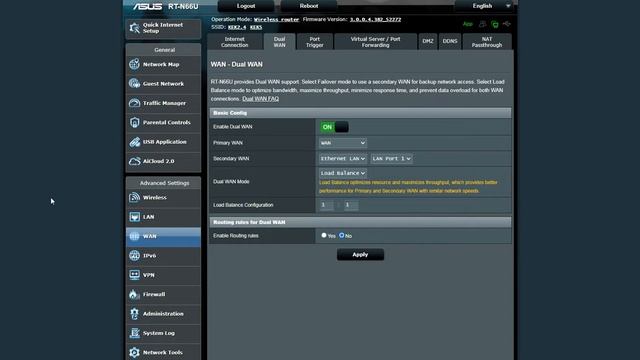The image size is (640, 360).
Task: Select Yes for Enable Routing rules
Action: 324,236
